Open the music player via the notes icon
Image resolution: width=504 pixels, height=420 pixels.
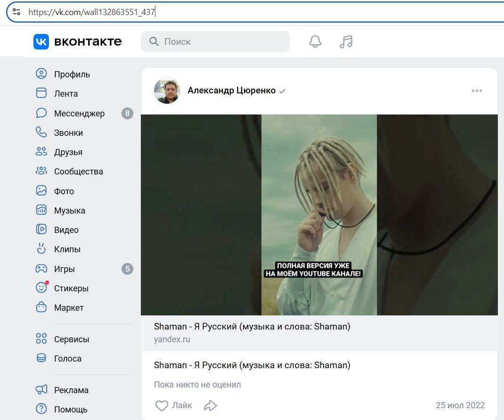click(x=345, y=41)
